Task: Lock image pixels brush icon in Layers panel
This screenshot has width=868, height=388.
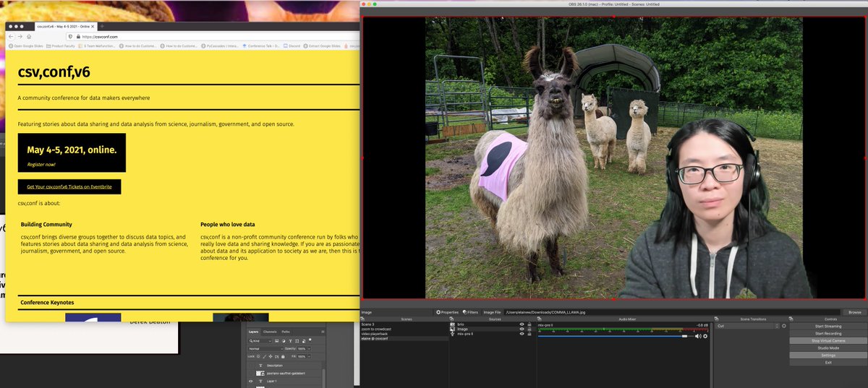Action: tap(264, 356)
